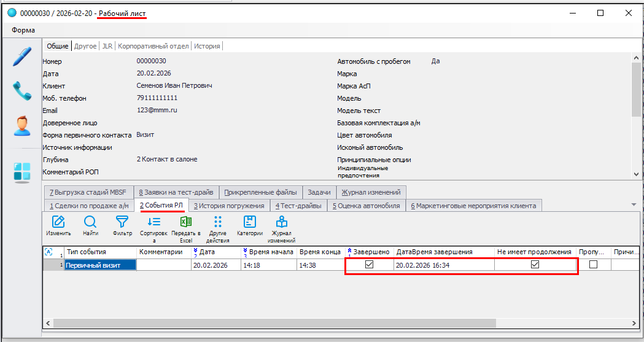The width and height of the screenshot is (644, 342).
Task: Open the Категории toolbar button
Action: coord(250,225)
